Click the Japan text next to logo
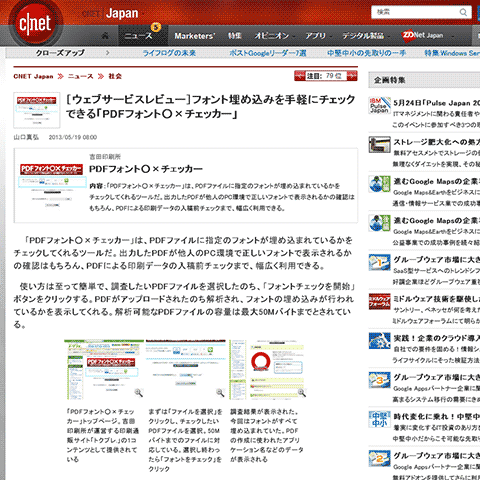This screenshot has height=480, width=480. tap(122, 13)
